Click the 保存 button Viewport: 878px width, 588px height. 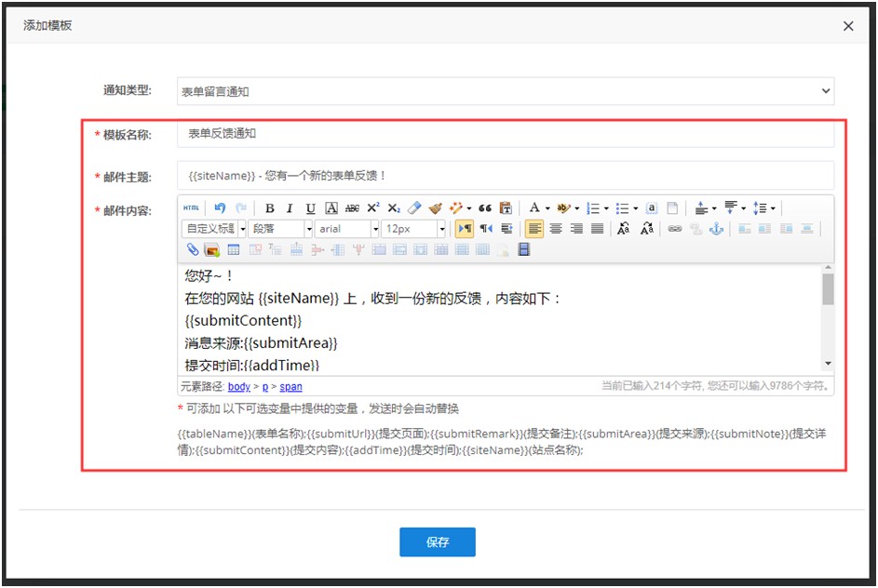(x=438, y=542)
